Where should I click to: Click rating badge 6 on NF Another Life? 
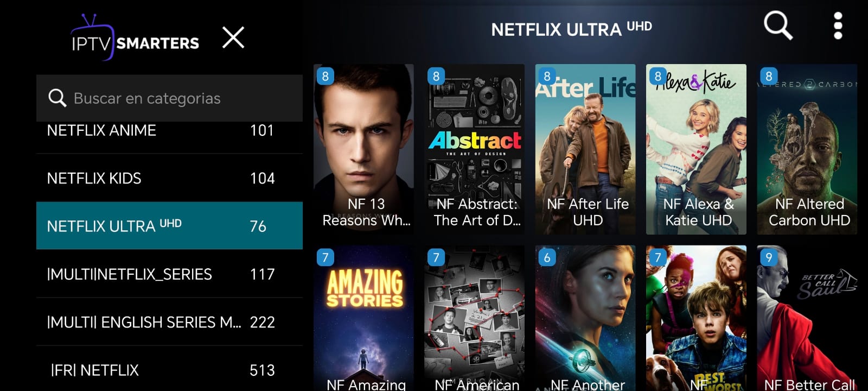tap(547, 257)
